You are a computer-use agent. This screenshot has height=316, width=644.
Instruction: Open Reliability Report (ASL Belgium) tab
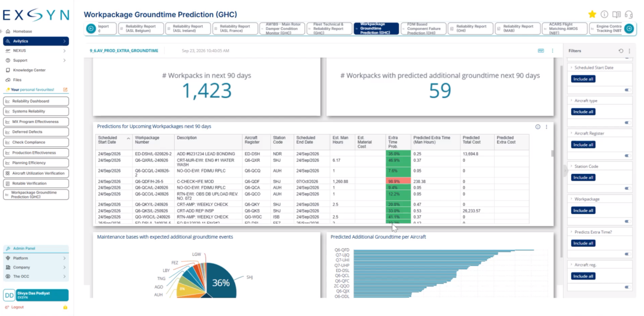(x=141, y=28)
